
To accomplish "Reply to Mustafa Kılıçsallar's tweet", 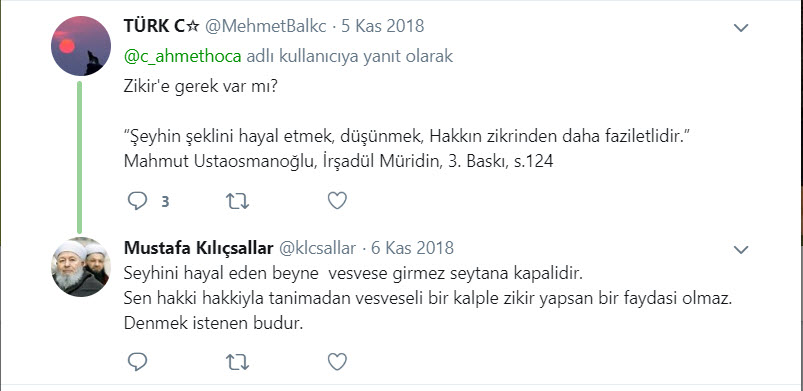I will [x=137, y=362].
